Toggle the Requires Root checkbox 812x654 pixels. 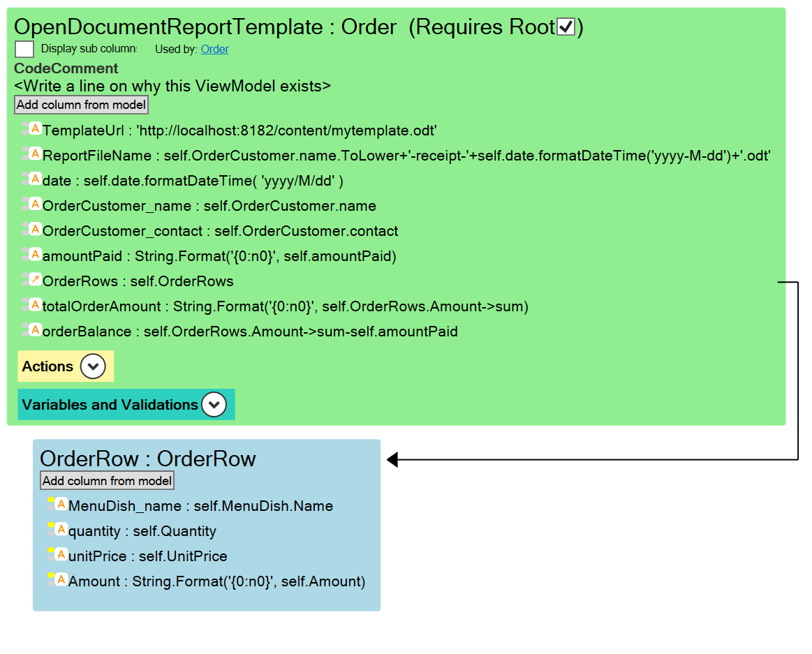pyautogui.click(x=566, y=27)
